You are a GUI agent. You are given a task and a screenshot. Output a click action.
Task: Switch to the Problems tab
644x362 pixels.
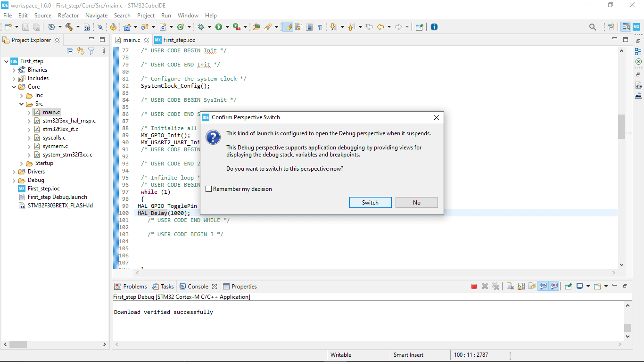point(131,286)
